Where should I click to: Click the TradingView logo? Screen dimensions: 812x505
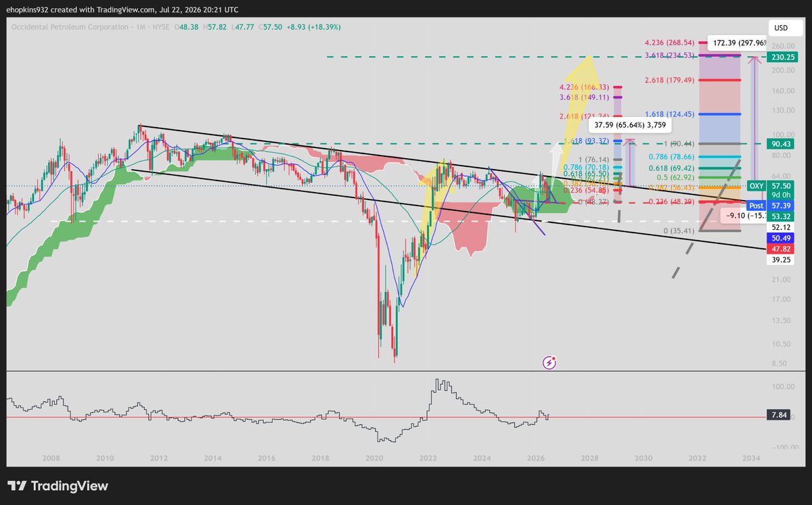click(58, 486)
